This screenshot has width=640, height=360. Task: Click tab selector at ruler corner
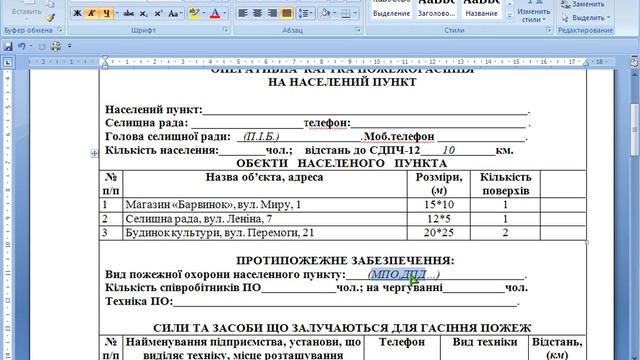(8, 62)
